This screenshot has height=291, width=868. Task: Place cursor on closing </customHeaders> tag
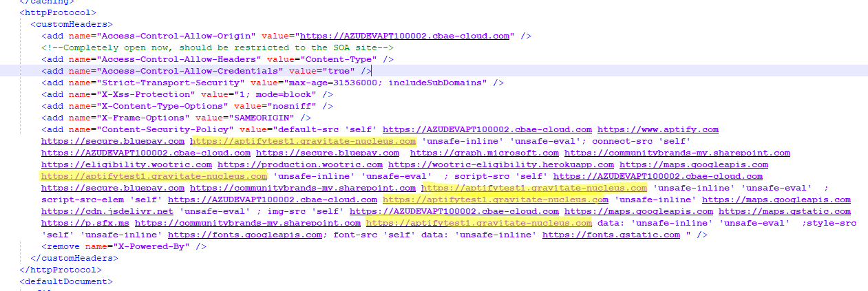pyautogui.click(x=74, y=257)
